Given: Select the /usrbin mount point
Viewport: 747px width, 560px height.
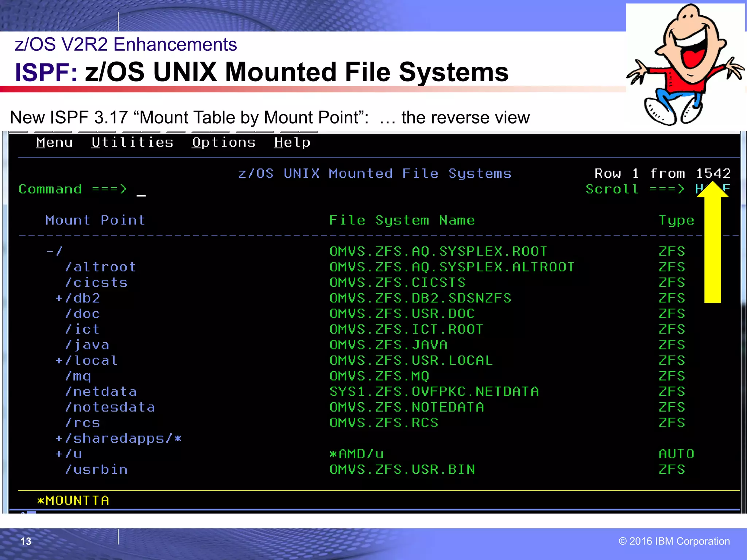Looking at the screenshot, I should [96, 470].
